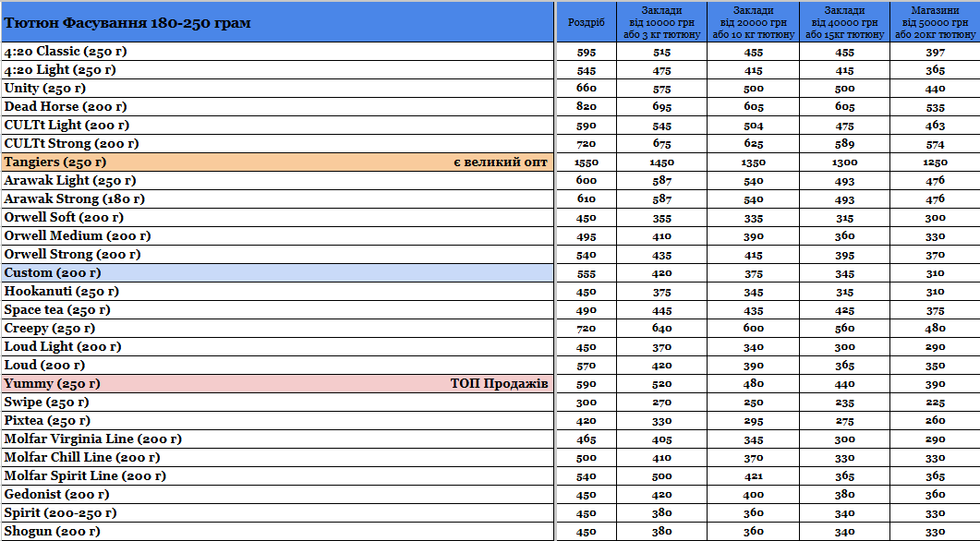Screen dimensions: 980x541
Task: Select the Molfar Spirit Line price 421
Action: [x=754, y=476]
